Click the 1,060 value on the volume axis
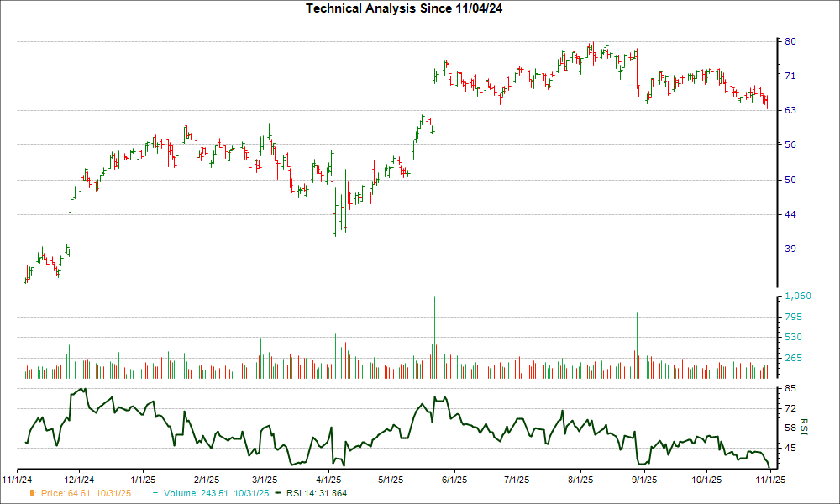 click(x=796, y=295)
